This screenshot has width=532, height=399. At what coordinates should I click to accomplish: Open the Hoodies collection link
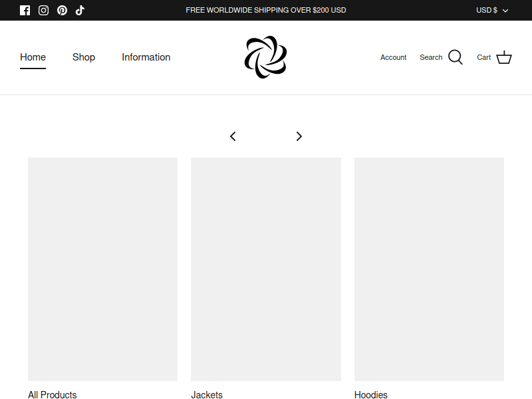coord(371,395)
